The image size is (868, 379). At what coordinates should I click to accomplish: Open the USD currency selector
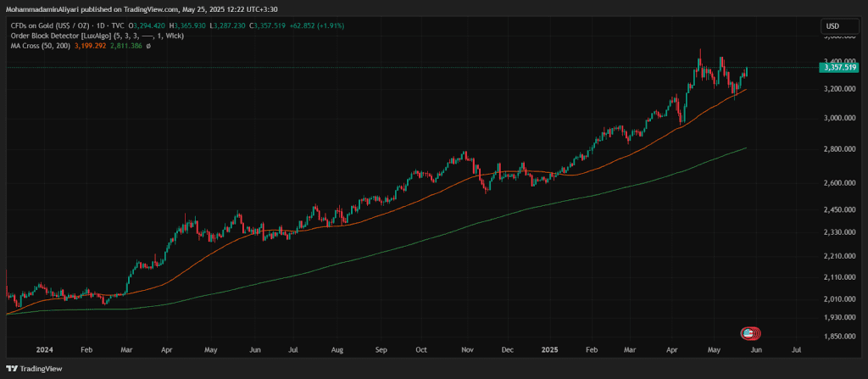pos(834,27)
